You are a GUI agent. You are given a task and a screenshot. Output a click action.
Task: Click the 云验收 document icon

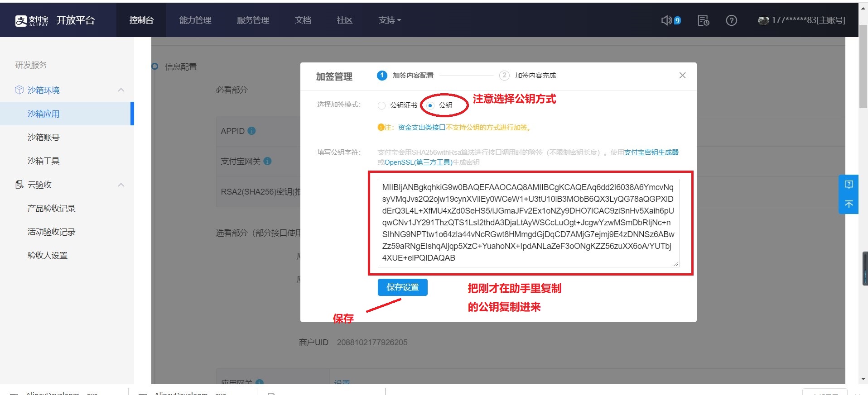(x=19, y=185)
